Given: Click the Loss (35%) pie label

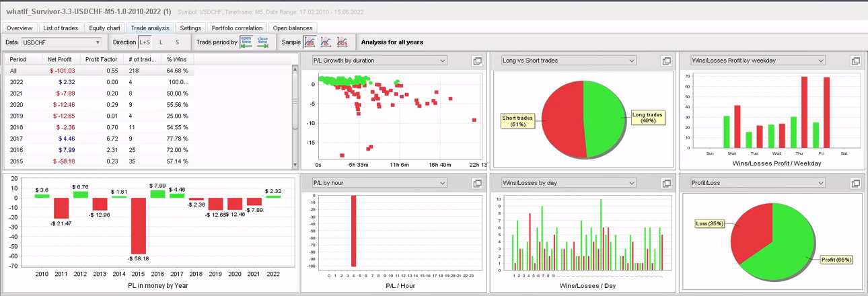Looking at the screenshot, I should click(710, 223).
